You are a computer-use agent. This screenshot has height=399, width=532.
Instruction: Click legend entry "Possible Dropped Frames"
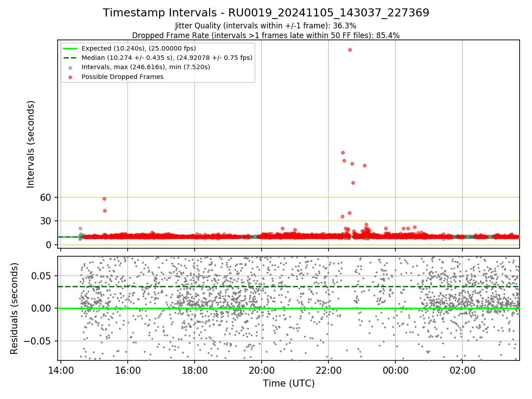pos(122,77)
